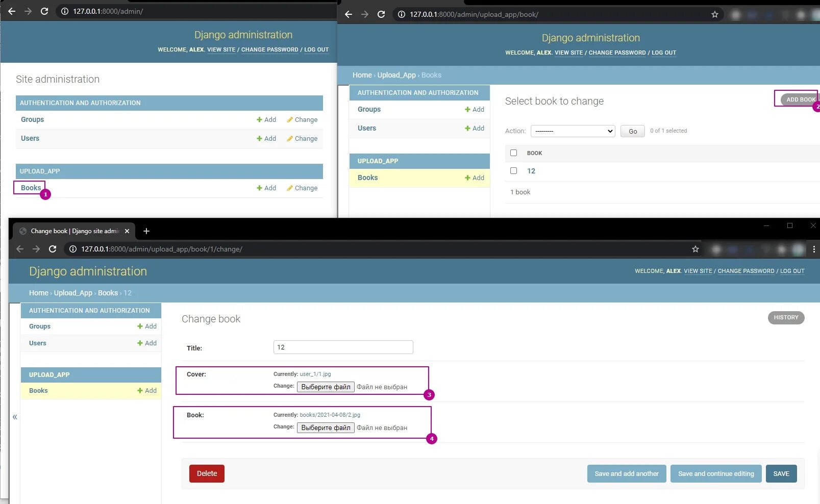Viewport: 820px width, 504px height.
Task: Close the Change book browser tab
Action: click(x=127, y=231)
